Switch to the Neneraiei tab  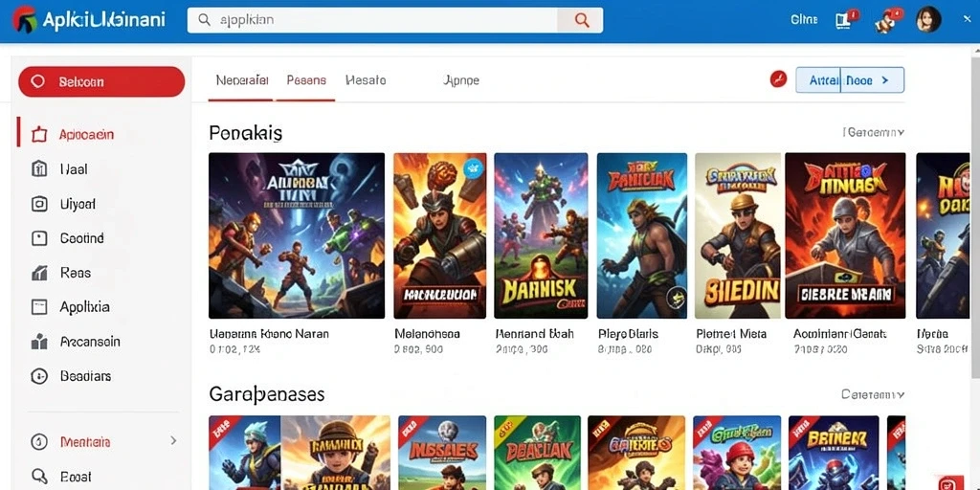pyautogui.click(x=242, y=80)
